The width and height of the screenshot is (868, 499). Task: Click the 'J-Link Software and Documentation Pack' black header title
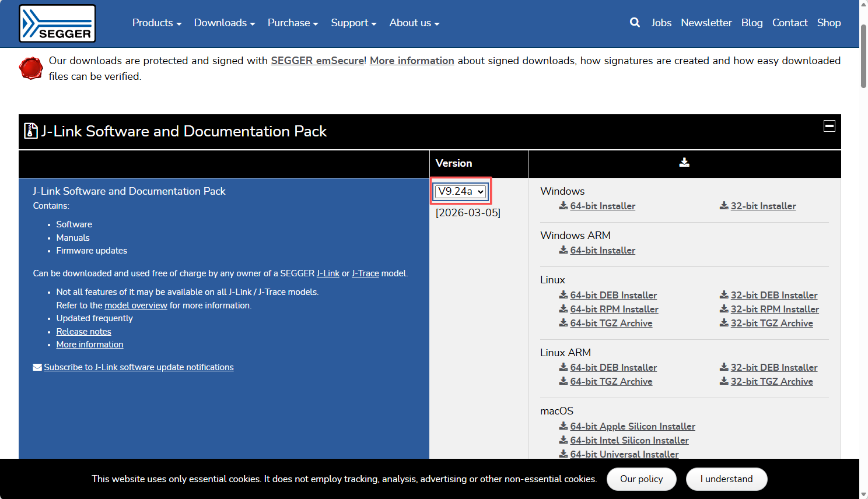pyautogui.click(x=184, y=131)
